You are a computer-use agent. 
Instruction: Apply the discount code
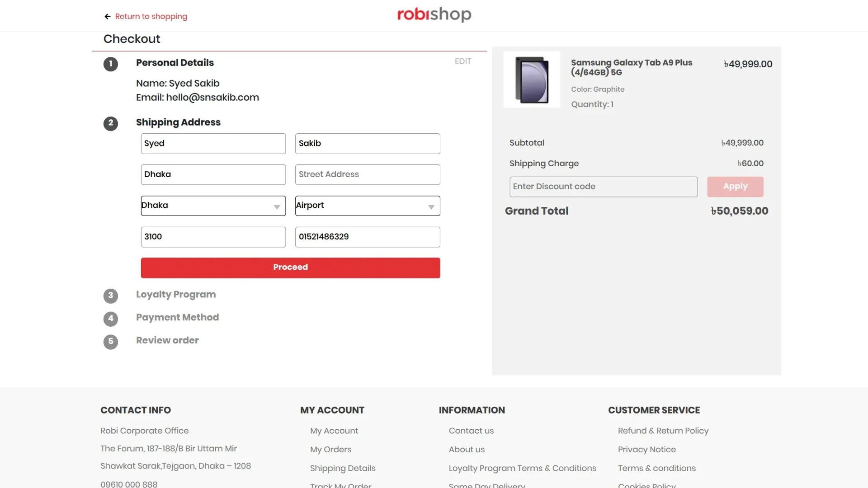[735, 187]
